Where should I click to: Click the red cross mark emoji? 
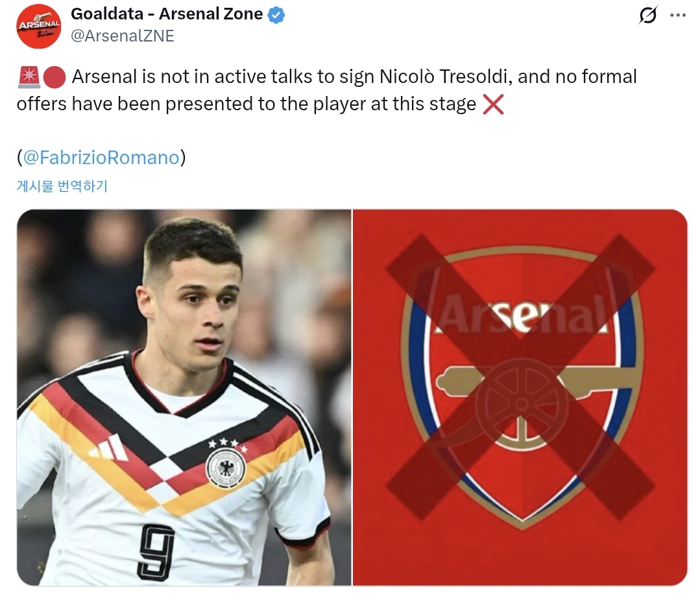[x=493, y=104]
